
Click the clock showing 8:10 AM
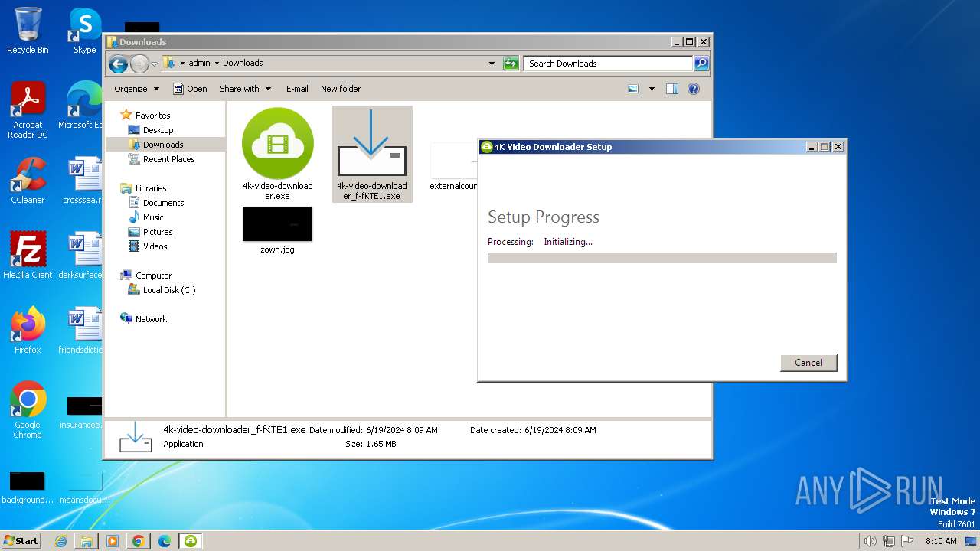[941, 541]
